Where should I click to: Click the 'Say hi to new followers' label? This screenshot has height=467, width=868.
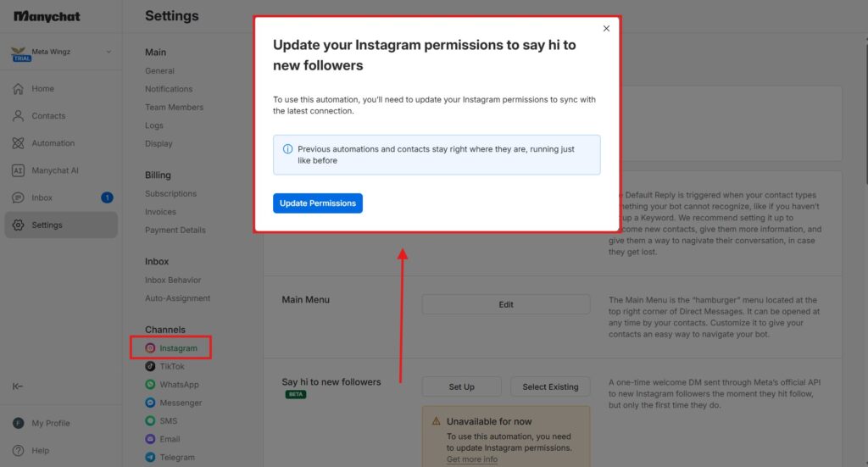click(331, 381)
